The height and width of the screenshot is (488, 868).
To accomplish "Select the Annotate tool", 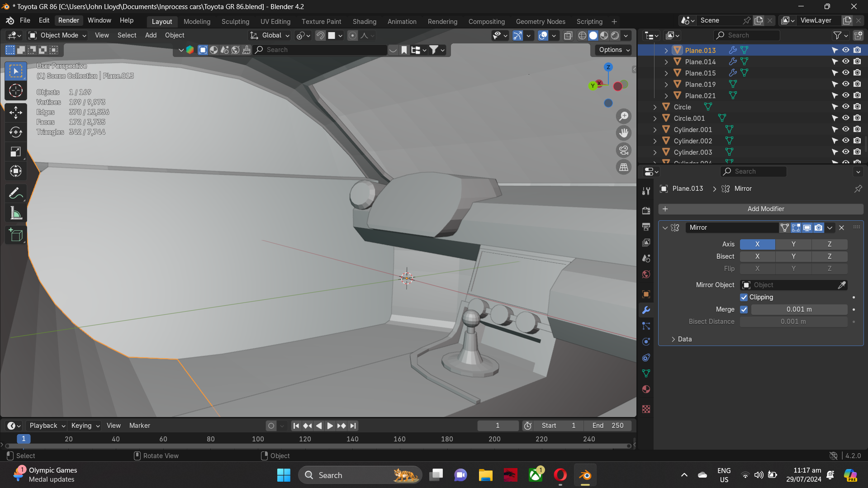I will click(x=16, y=194).
